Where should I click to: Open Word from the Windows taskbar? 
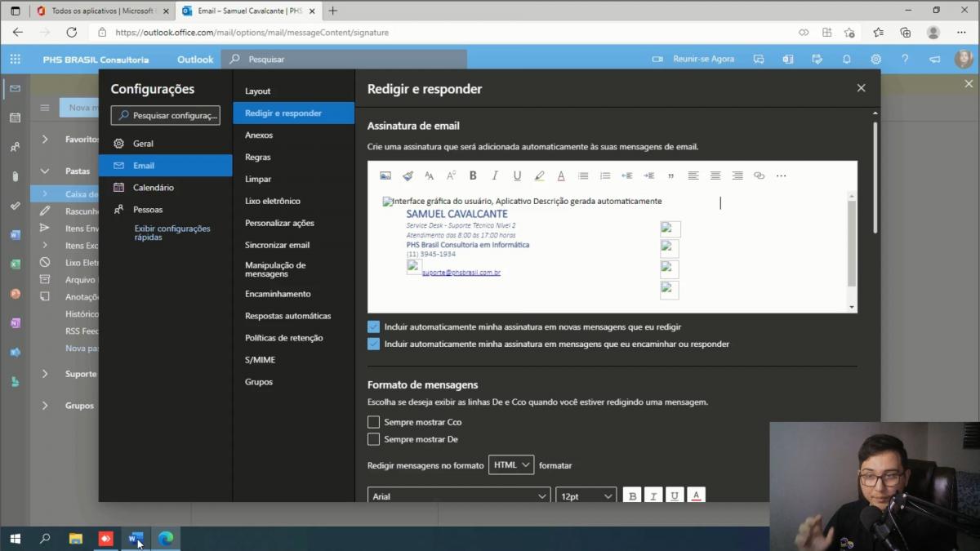click(136, 539)
